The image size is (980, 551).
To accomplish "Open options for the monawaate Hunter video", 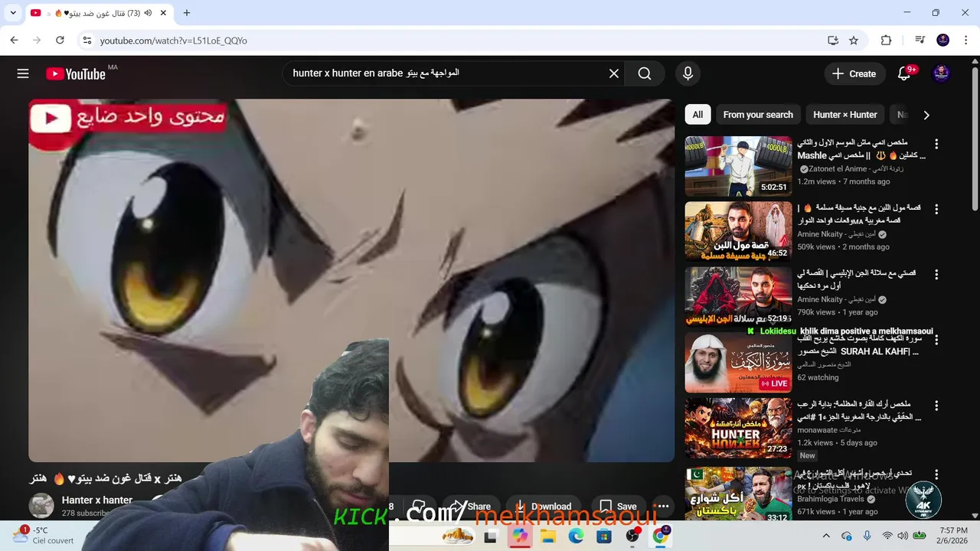I will pos(936,405).
